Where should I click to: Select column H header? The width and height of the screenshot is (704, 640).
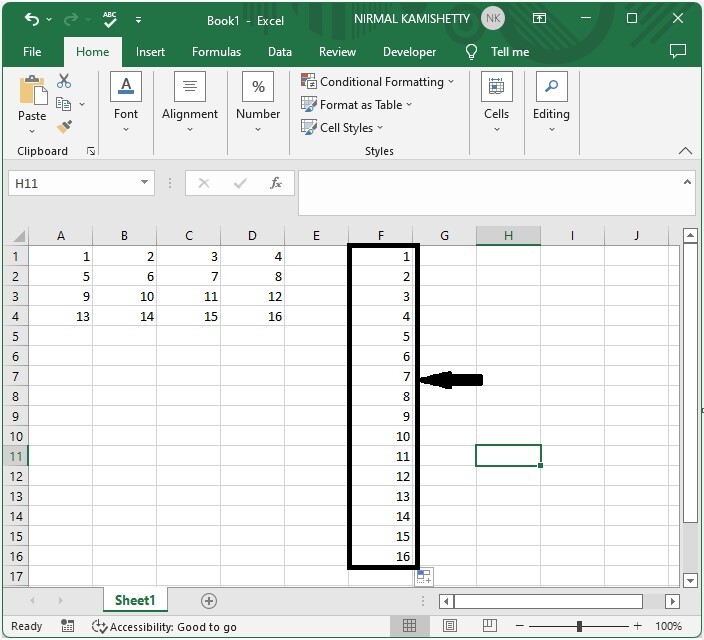(x=508, y=236)
